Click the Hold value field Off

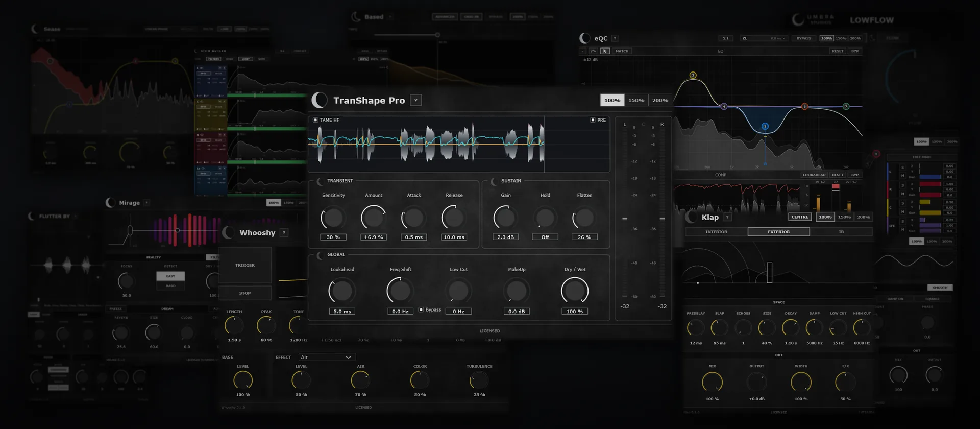[x=545, y=237]
